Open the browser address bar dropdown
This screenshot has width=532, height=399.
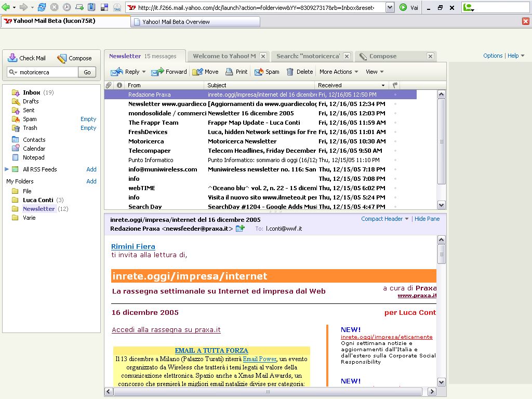point(390,7)
